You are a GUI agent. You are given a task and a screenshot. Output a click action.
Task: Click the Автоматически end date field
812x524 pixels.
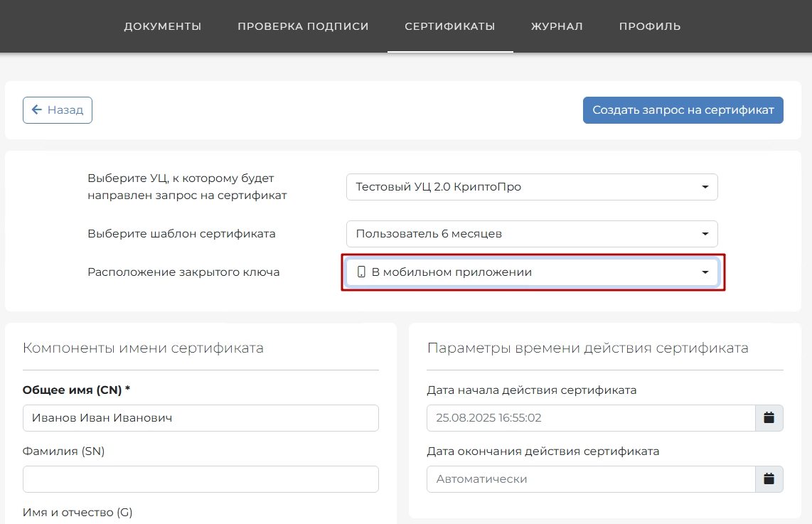590,479
